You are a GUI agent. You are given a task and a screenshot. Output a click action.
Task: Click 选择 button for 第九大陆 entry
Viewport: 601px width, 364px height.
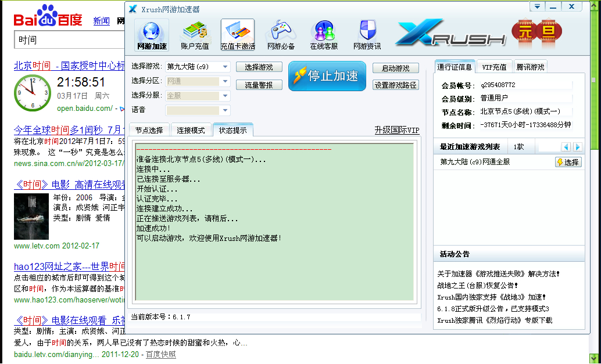coord(568,162)
